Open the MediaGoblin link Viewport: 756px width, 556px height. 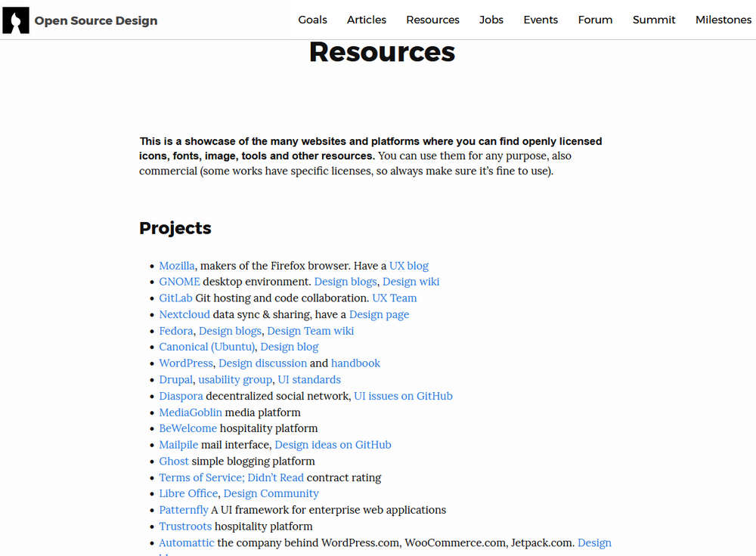pyautogui.click(x=191, y=412)
